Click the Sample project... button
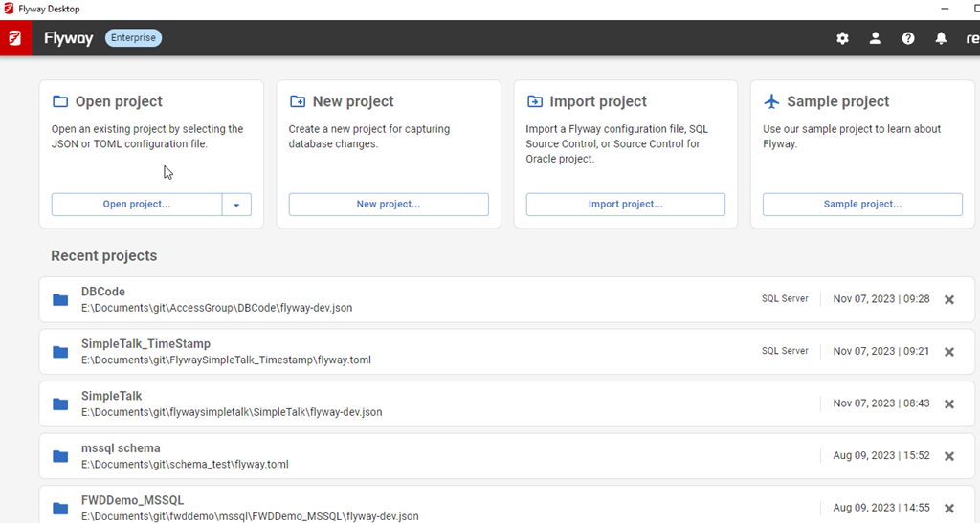Image resolution: width=980 pixels, height=523 pixels. click(861, 205)
